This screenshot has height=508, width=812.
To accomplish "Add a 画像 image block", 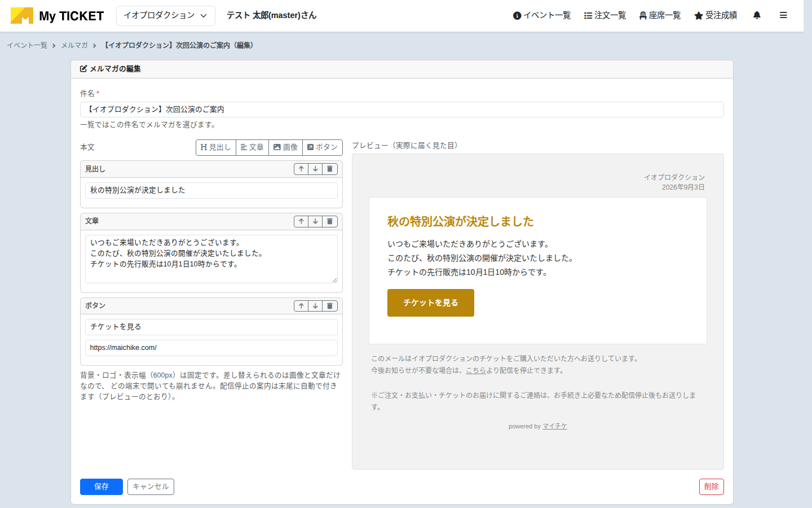I will 285,147.
